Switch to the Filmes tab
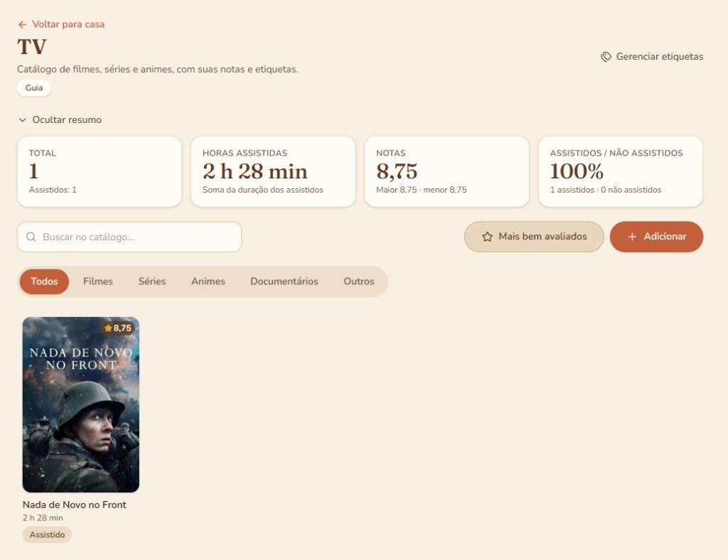The height and width of the screenshot is (560, 728). 98,281
